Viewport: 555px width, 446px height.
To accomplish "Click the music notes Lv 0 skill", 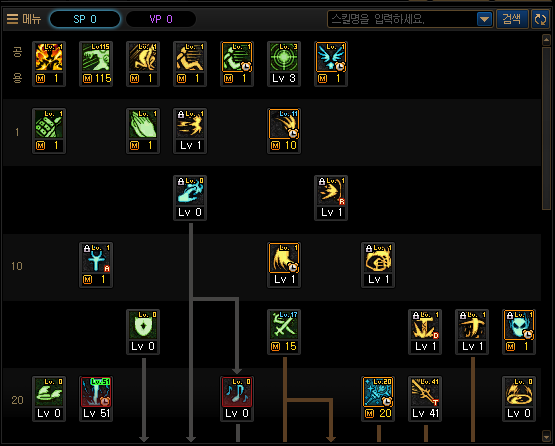I will coord(237,392).
